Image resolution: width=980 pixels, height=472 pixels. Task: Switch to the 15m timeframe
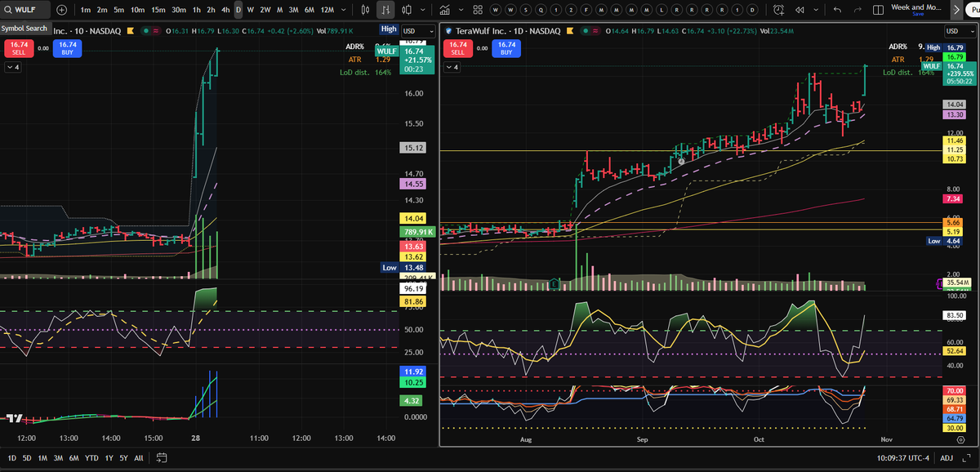tap(158, 10)
